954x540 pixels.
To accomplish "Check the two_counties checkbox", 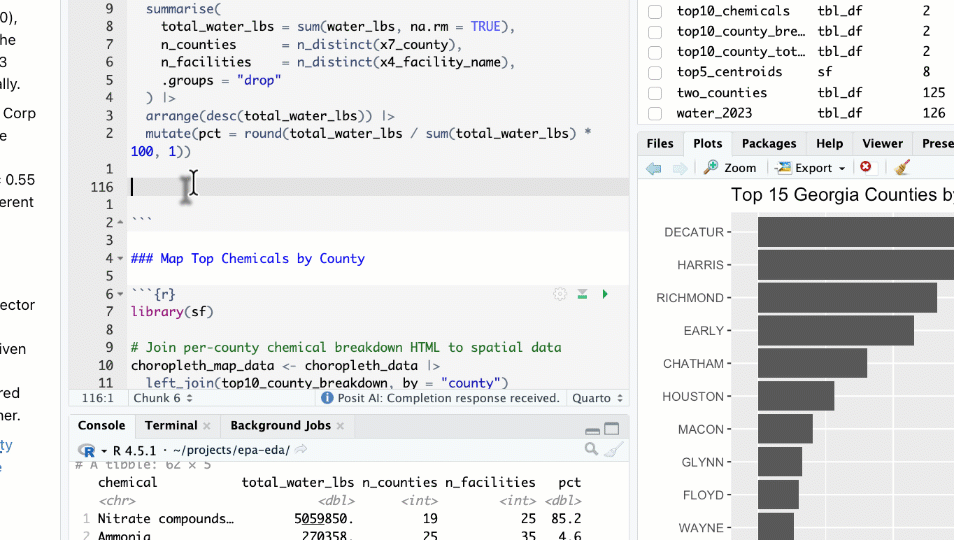I will [x=655, y=93].
